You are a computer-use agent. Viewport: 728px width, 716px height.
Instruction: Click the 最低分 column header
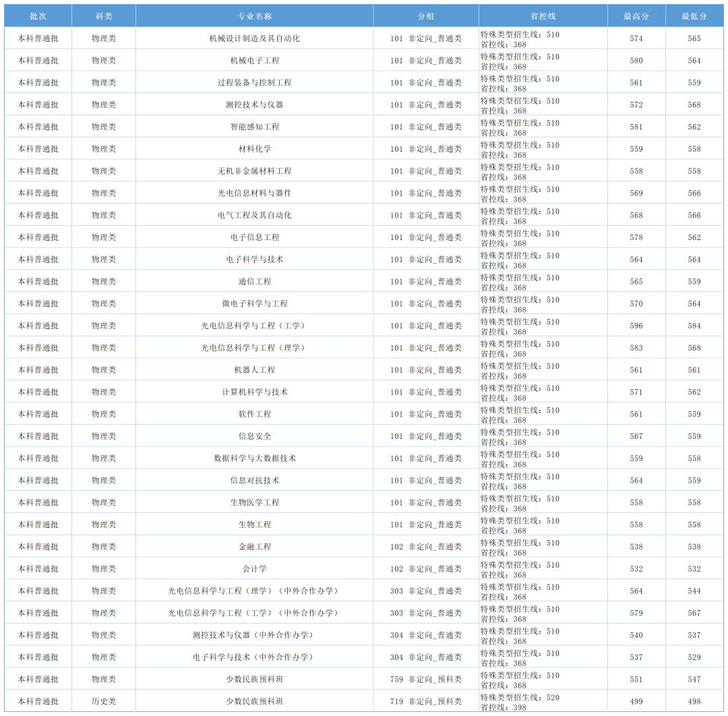pos(694,16)
